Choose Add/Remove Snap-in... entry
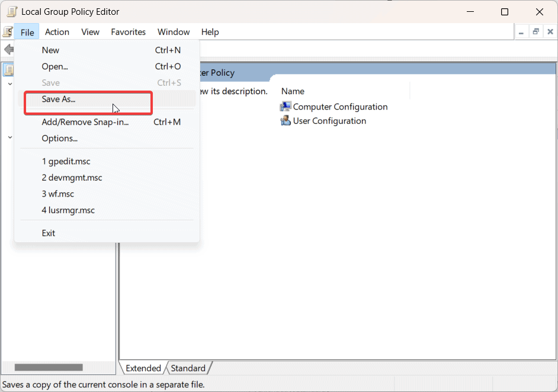This screenshot has width=558, height=392. tap(107, 122)
